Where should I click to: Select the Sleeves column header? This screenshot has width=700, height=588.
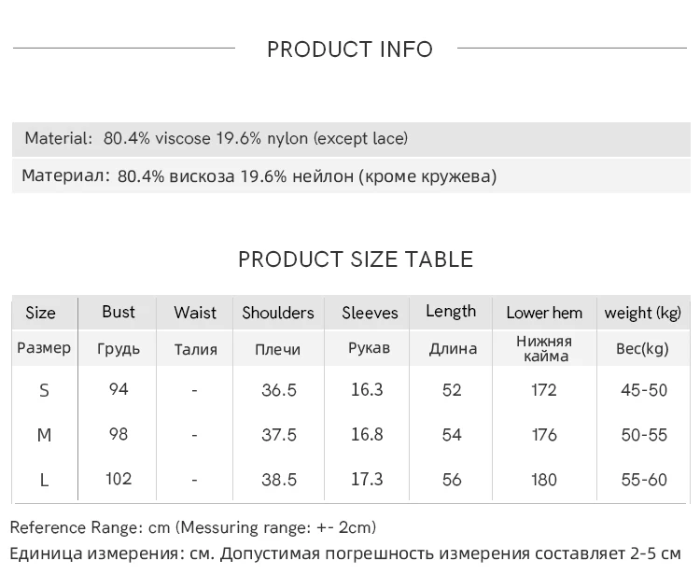(370, 313)
